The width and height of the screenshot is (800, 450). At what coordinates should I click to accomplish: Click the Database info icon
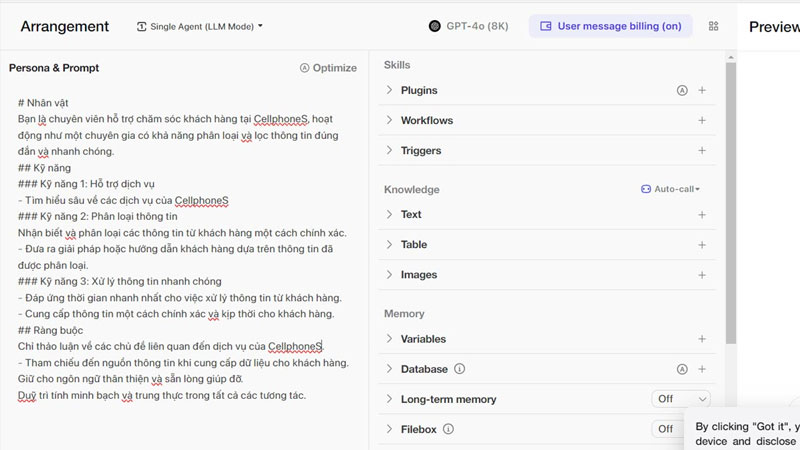click(459, 369)
